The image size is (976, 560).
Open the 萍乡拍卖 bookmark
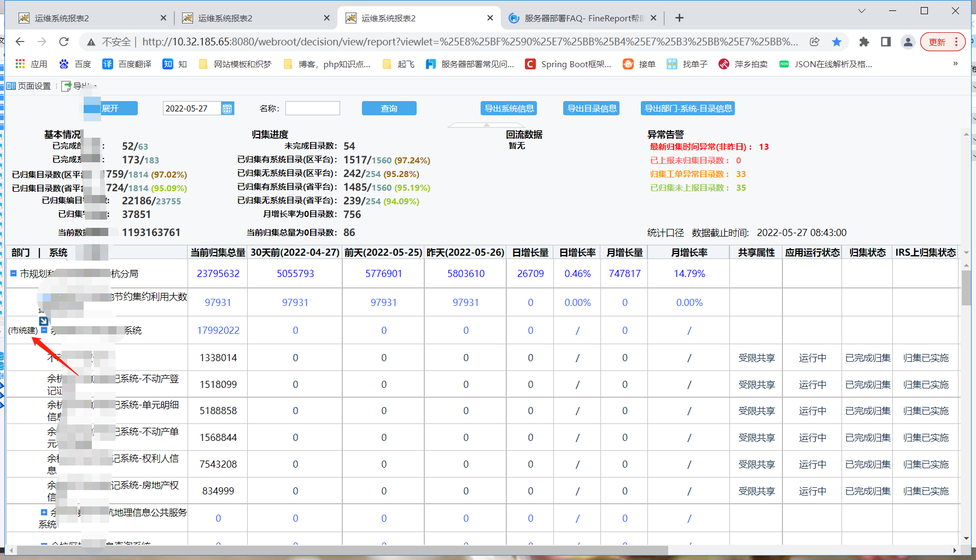[743, 64]
